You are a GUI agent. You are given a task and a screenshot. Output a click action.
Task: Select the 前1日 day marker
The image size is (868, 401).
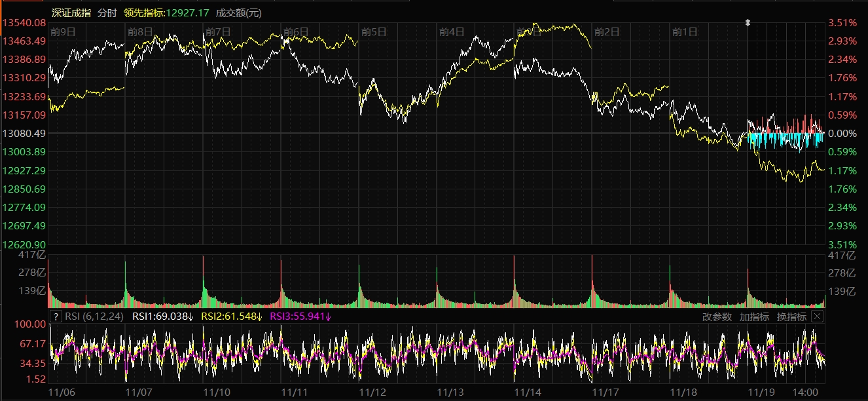coord(685,31)
